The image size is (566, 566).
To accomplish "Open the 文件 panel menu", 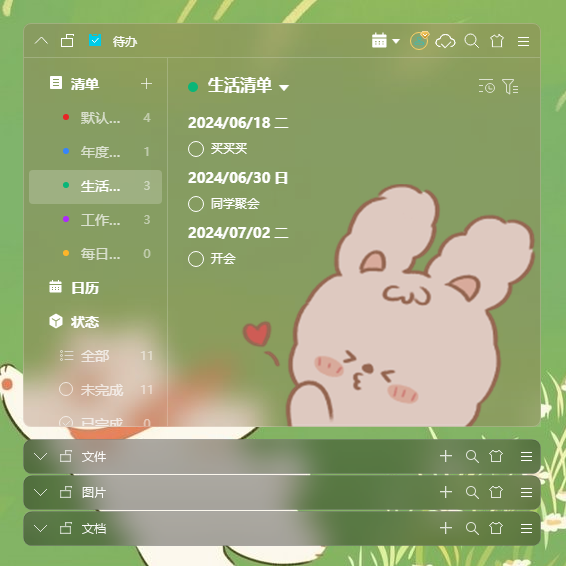I will (x=526, y=457).
